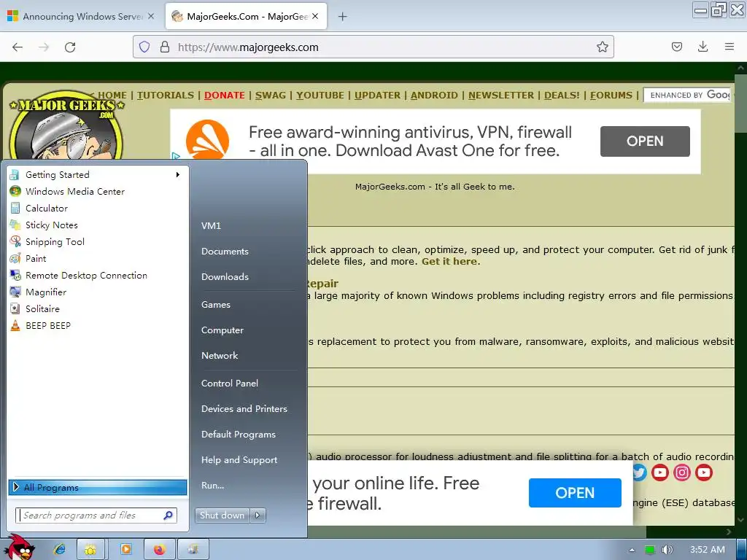
Task: Click the Get it here link
Action: pyautogui.click(x=449, y=262)
